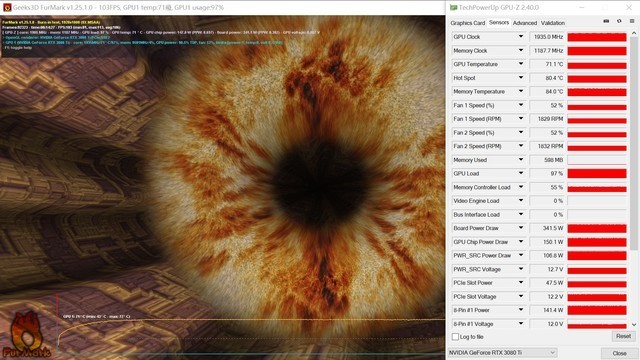The height and width of the screenshot is (360, 640).
Task: Click the FurMark flame icon in title bar
Action: pyautogui.click(x=7, y=7)
